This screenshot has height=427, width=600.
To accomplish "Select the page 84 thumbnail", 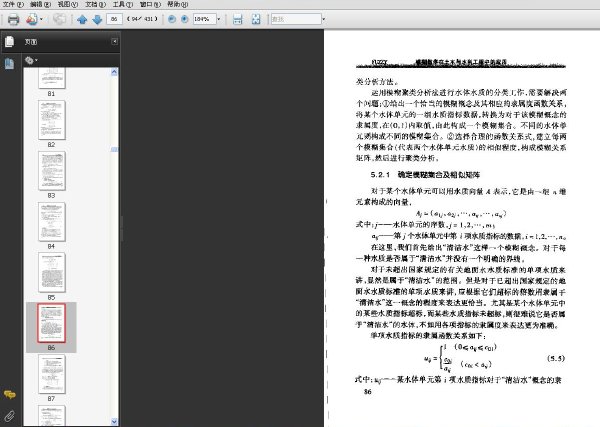I will point(52,222).
